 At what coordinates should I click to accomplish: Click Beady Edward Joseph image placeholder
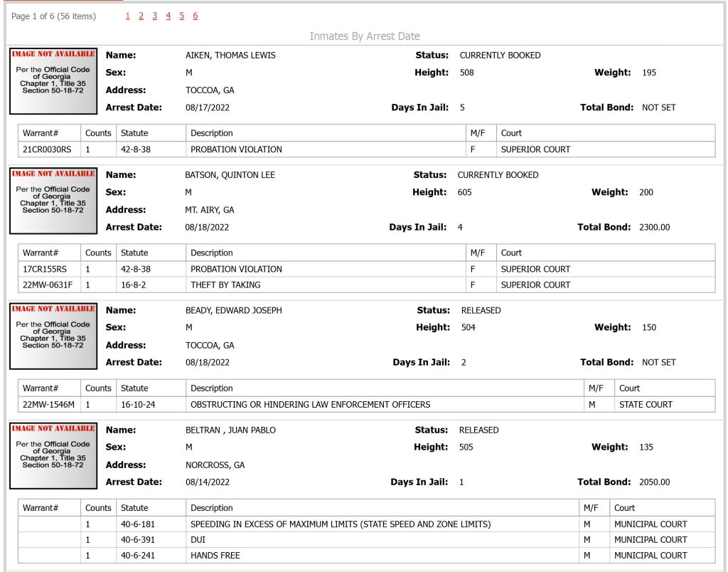[x=53, y=336]
